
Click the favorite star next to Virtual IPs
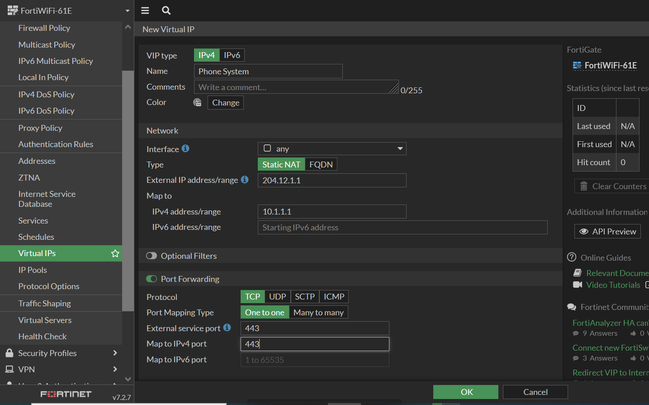(115, 254)
